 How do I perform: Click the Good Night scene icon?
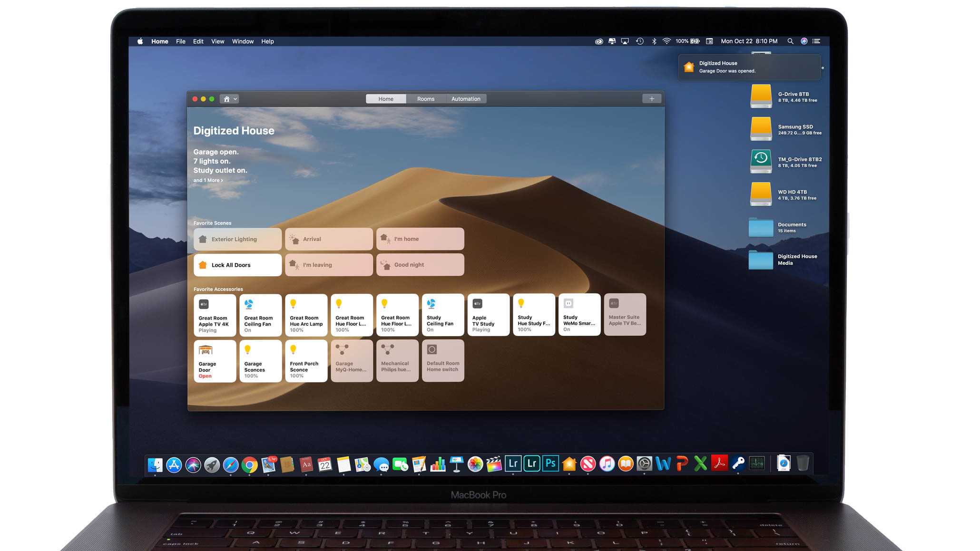(385, 264)
